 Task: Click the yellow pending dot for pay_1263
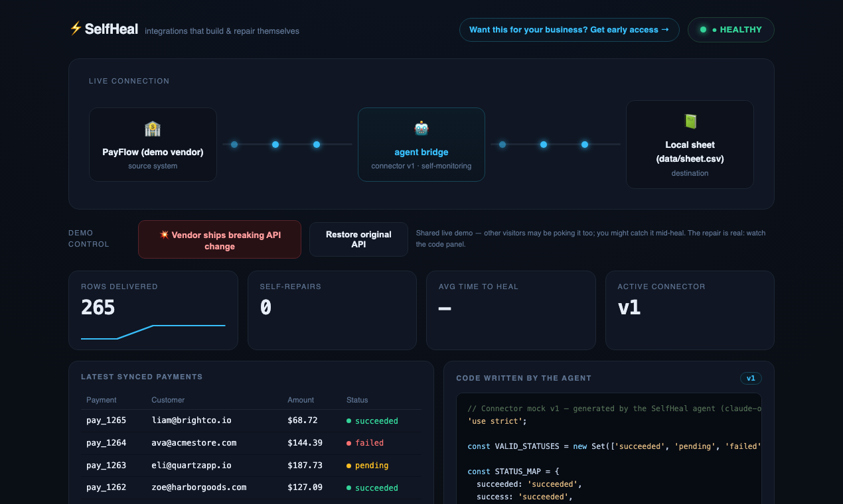coord(349,466)
